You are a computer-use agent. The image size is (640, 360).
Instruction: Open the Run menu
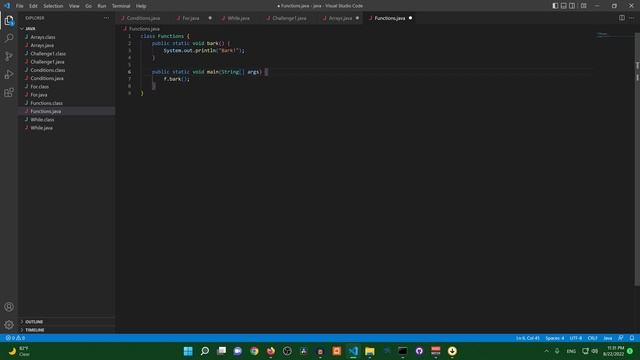tap(102, 6)
